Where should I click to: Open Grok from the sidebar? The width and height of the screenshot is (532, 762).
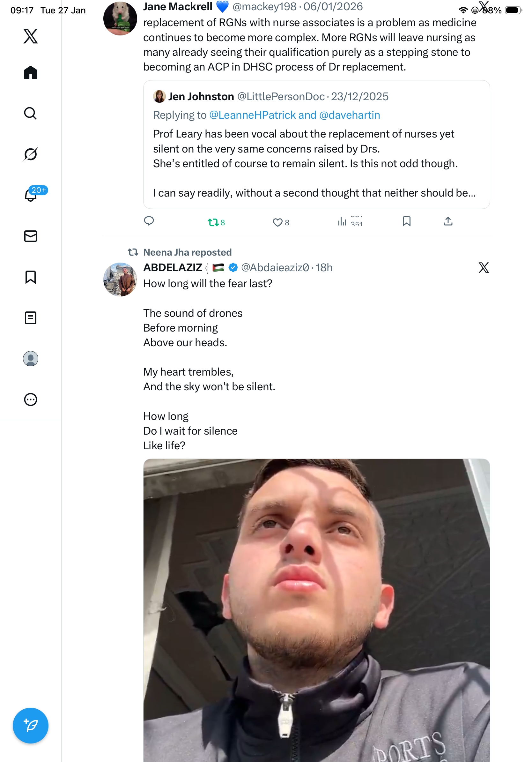point(31,154)
